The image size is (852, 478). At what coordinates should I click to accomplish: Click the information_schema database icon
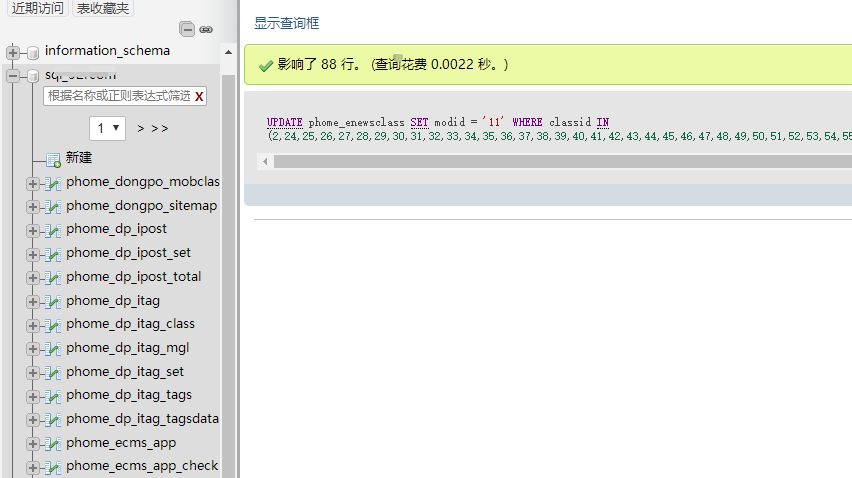pyautogui.click(x=32, y=52)
